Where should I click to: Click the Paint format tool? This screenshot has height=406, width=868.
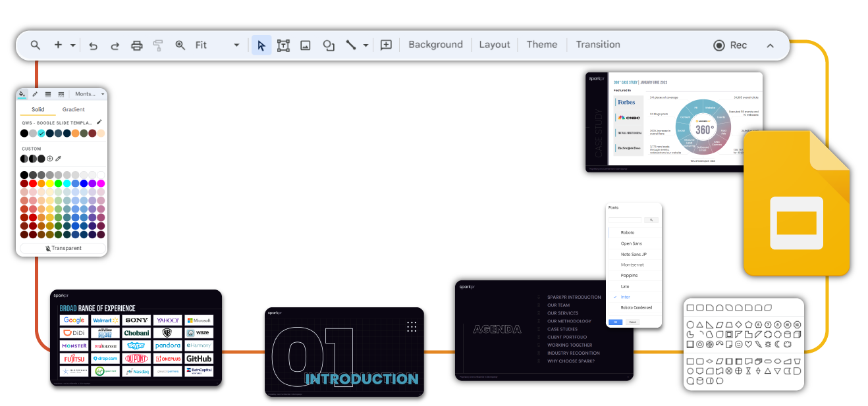157,45
